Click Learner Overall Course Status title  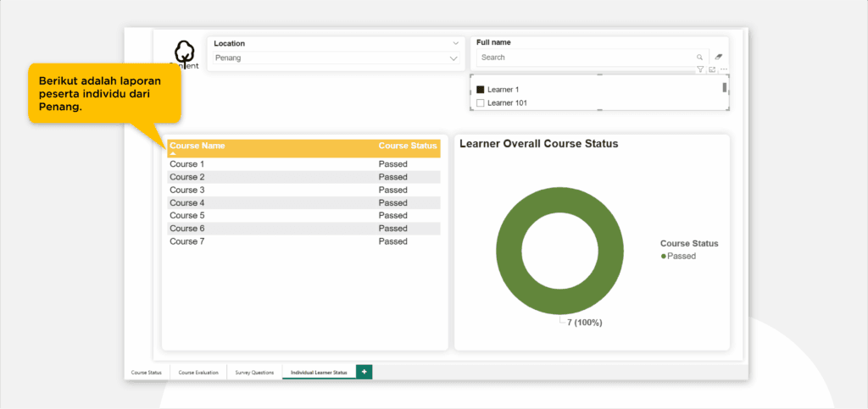pos(538,144)
